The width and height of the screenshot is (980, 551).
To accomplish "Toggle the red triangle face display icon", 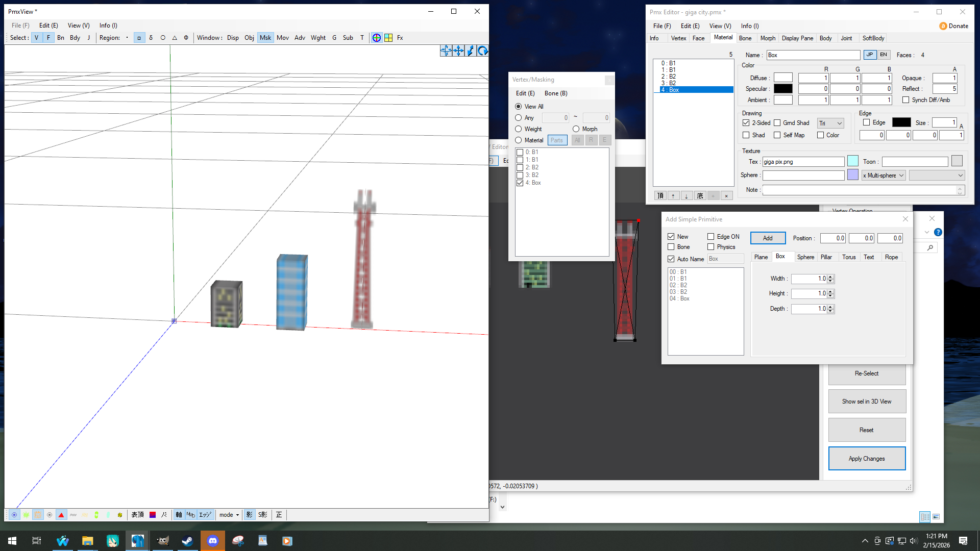I will tap(61, 515).
